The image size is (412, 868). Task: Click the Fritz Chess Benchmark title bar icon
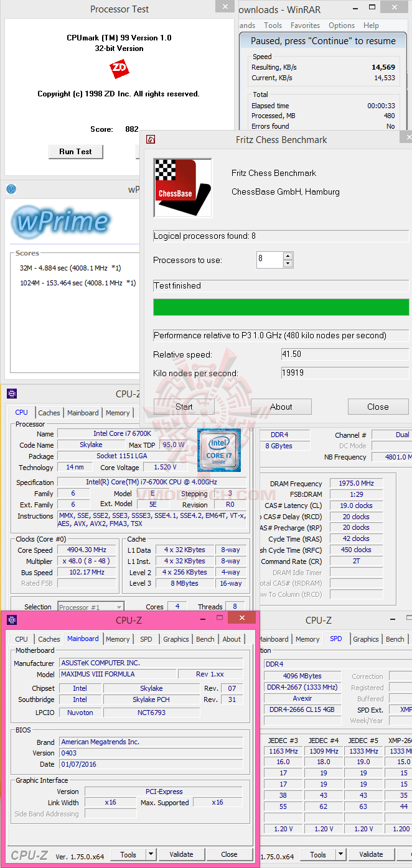click(150, 140)
